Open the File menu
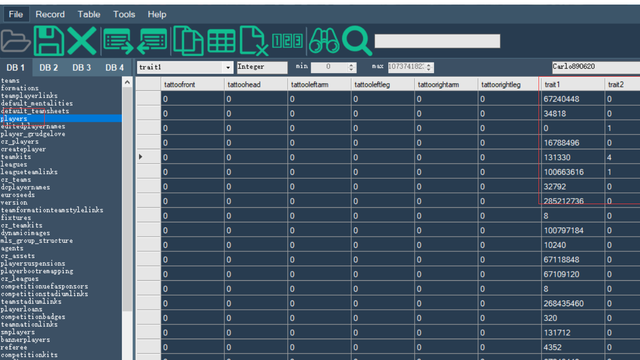The height and width of the screenshot is (360, 640). pos(16,14)
